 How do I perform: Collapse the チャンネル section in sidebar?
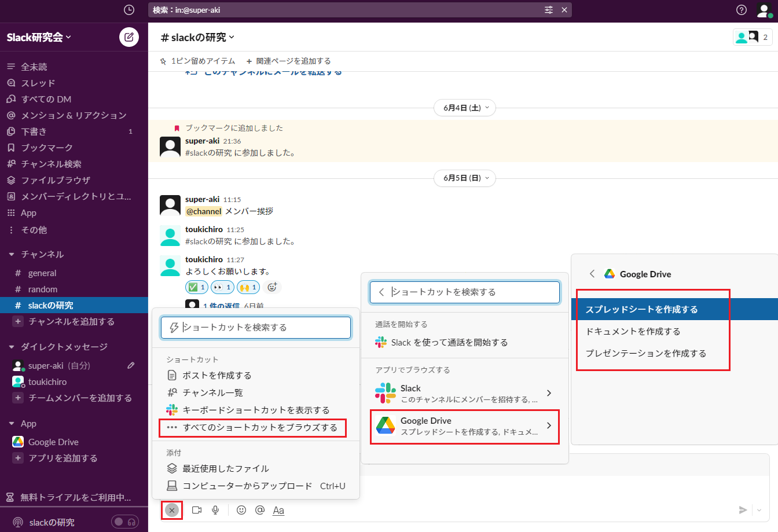click(12, 255)
